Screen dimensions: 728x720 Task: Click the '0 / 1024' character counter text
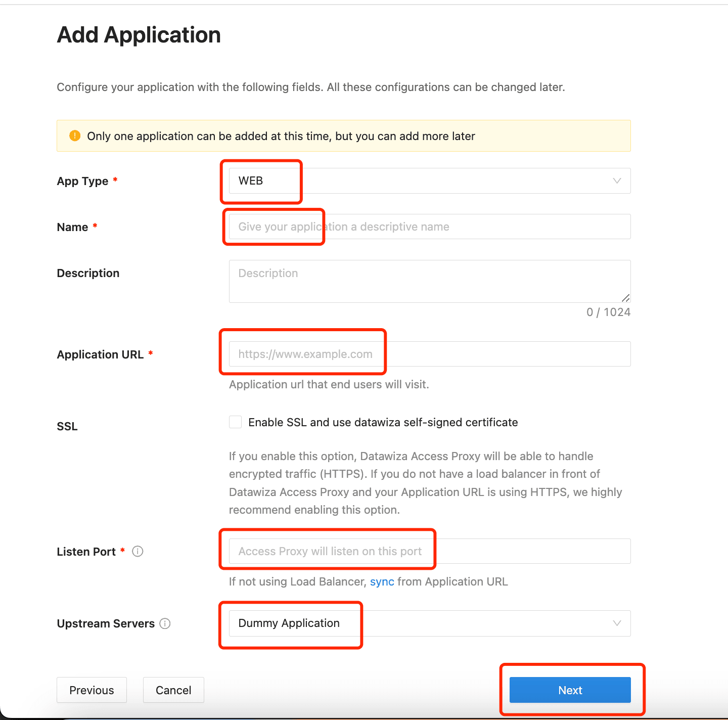point(609,312)
